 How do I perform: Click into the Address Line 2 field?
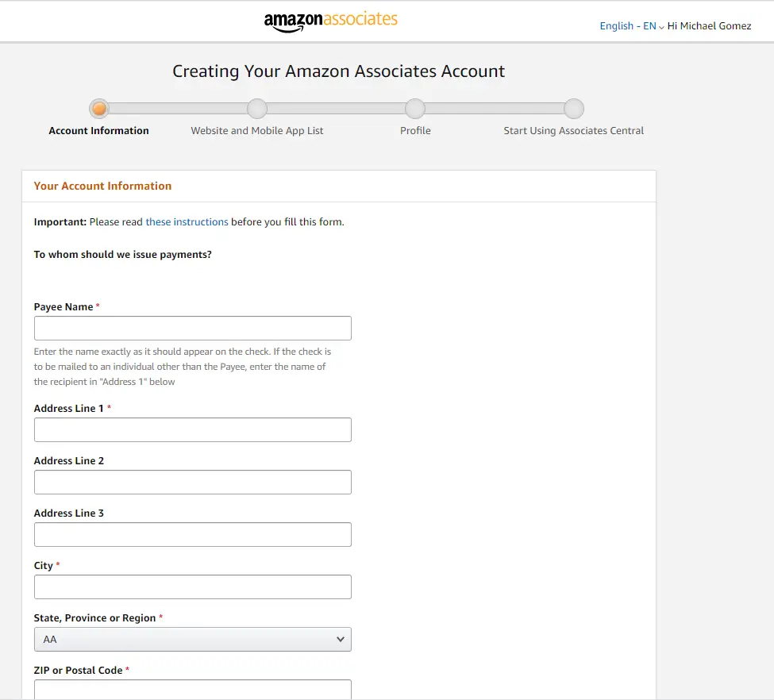(193, 483)
